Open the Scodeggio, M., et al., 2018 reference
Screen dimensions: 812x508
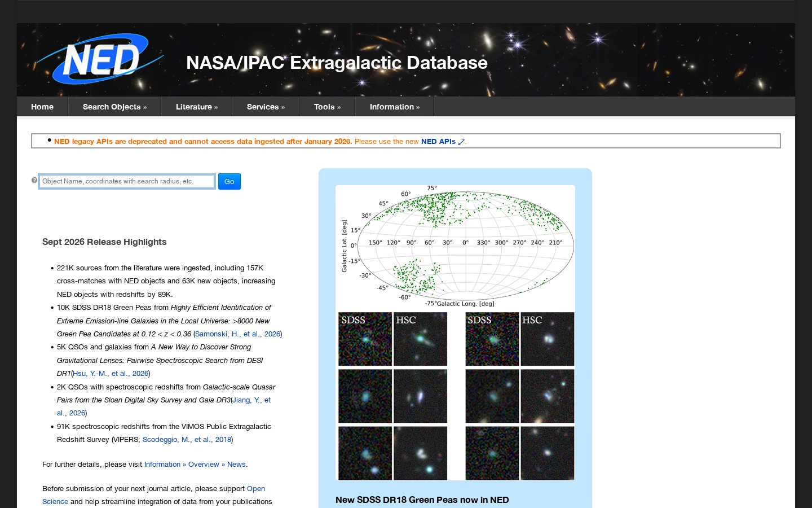pyautogui.click(x=187, y=440)
